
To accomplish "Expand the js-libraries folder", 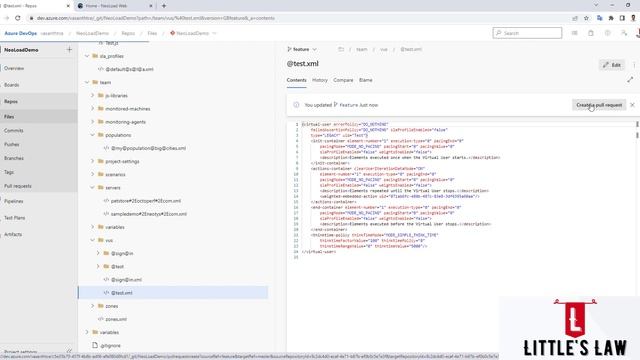I will pyautogui.click(x=93, y=95).
